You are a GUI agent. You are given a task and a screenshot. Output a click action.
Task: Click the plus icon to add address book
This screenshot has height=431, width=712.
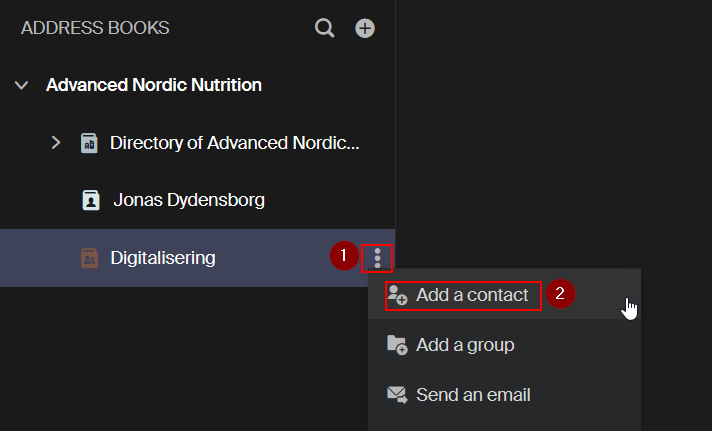pyautogui.click(x=365, y=29)
